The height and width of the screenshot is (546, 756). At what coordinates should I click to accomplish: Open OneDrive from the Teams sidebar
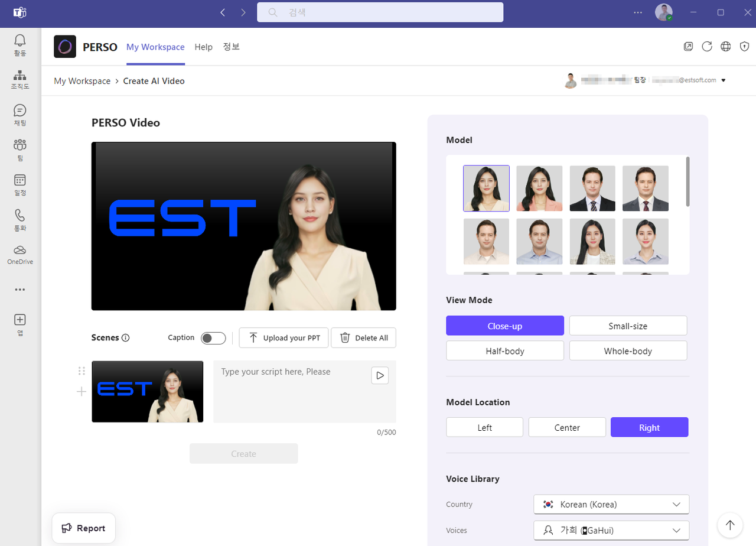[x=19, y=253]
